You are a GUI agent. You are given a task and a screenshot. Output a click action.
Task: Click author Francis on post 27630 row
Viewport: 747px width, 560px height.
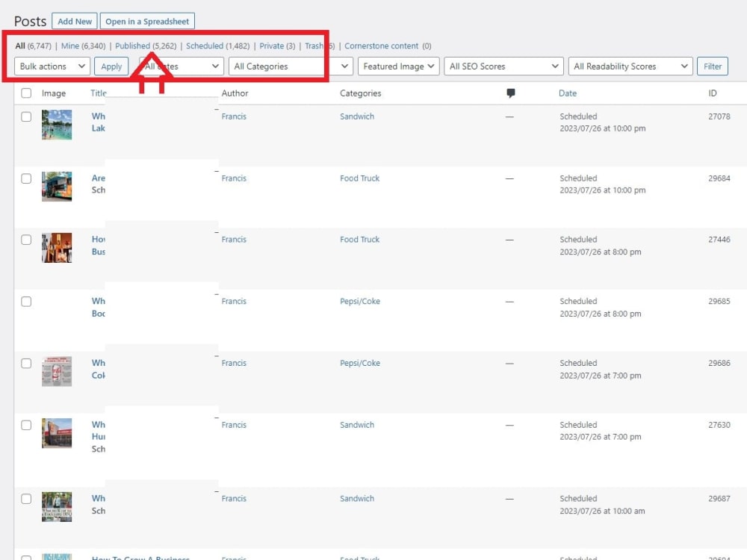pyautogui.click(x=234, y=425)
